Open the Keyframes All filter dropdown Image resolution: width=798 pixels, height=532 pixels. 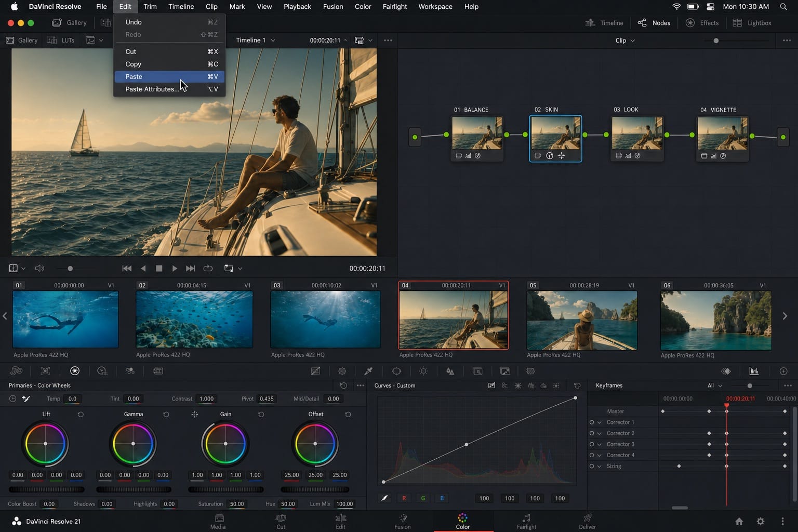[715, 385]
